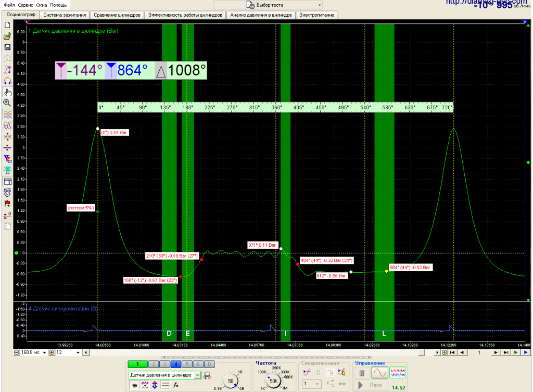Screen dimensions: 533x392
Task: Jump to first frame playback button
Action: 452,352
